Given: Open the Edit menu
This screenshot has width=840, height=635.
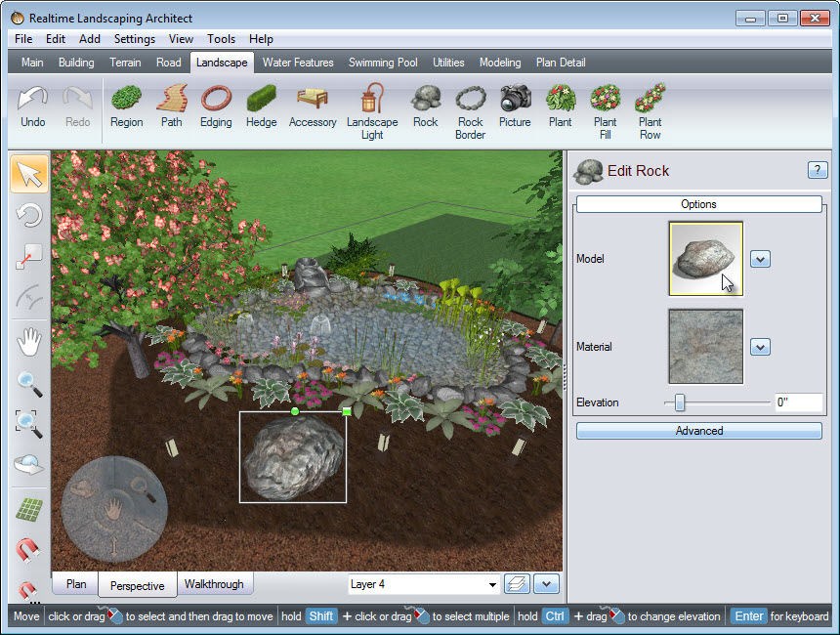Looking at the screenshot, I should click(55, 39).
